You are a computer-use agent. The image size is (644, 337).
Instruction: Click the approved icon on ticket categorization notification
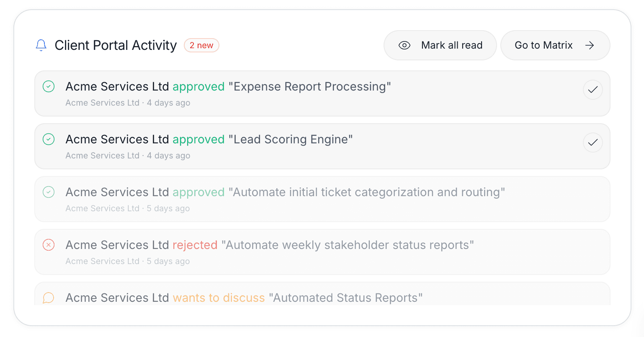49,192
